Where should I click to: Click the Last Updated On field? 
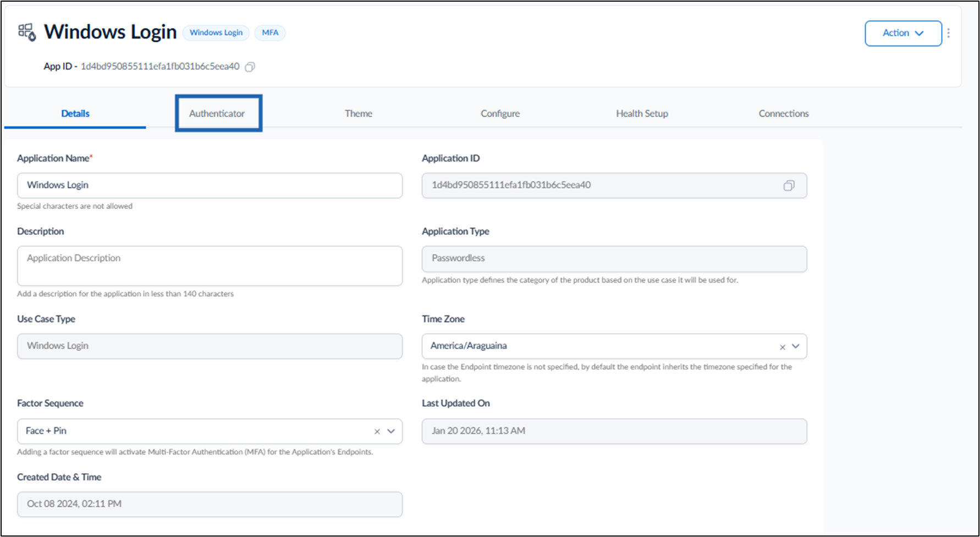(x=614, y=431)
